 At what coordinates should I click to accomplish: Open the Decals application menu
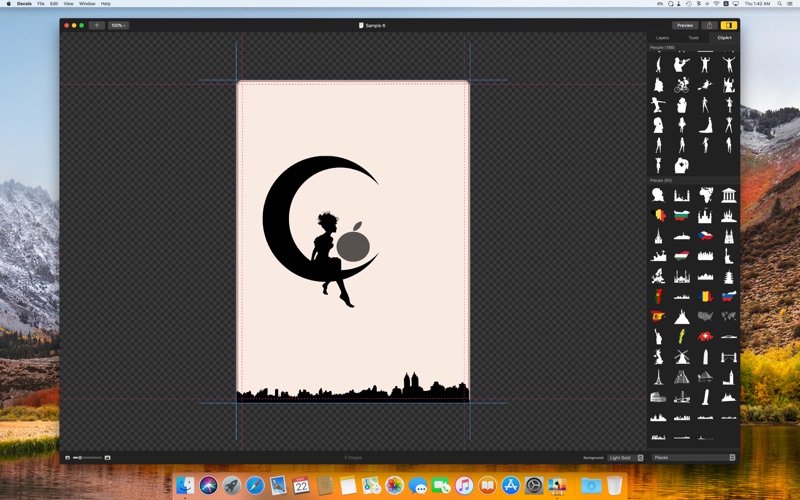[x=24, y=4]
